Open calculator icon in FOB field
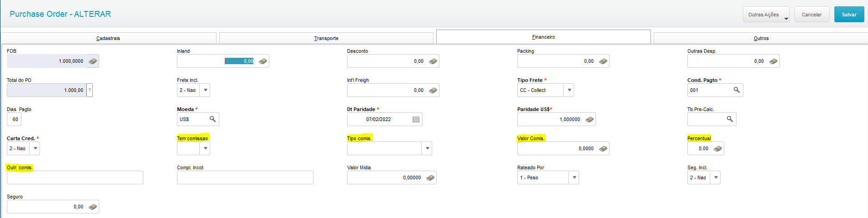Screen dimensions: 868x218 pyautogui.click(x=93, y=61)
